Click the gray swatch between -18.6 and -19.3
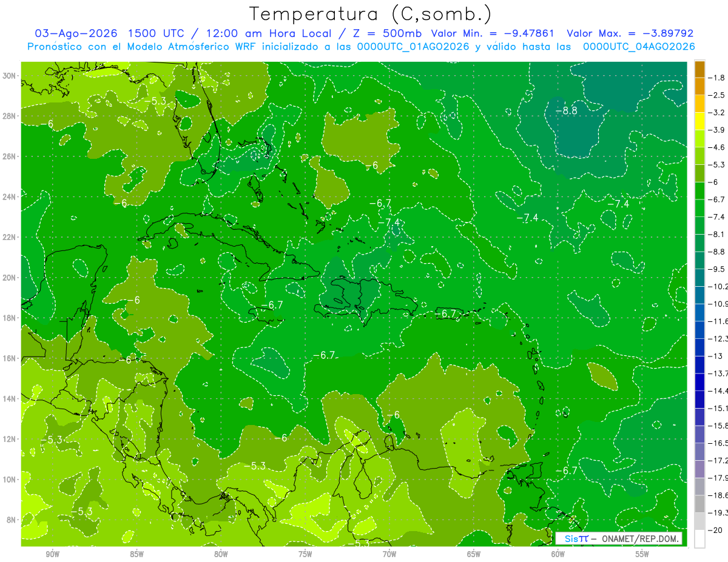 (699, 503)
